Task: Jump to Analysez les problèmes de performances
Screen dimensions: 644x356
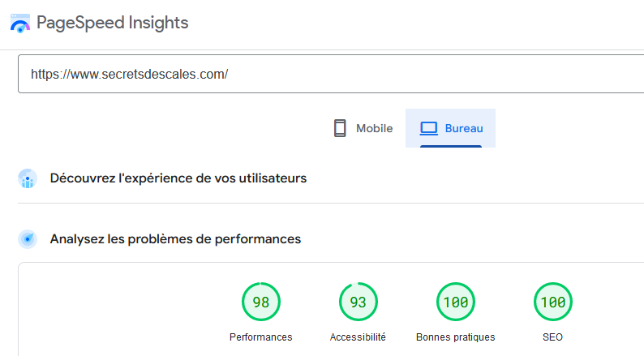Action: (175, 239)
